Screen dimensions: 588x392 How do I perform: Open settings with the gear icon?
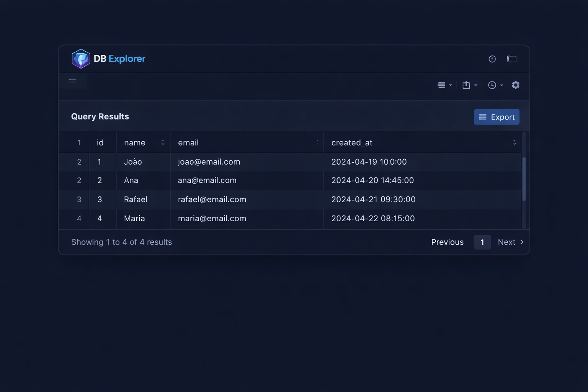(516, 85)
